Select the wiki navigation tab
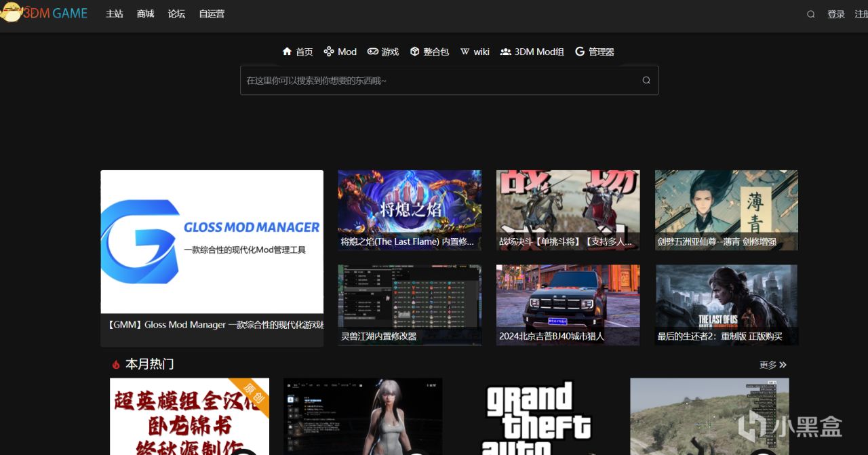The width and height of the screenshot is (868, 455). 475,52
